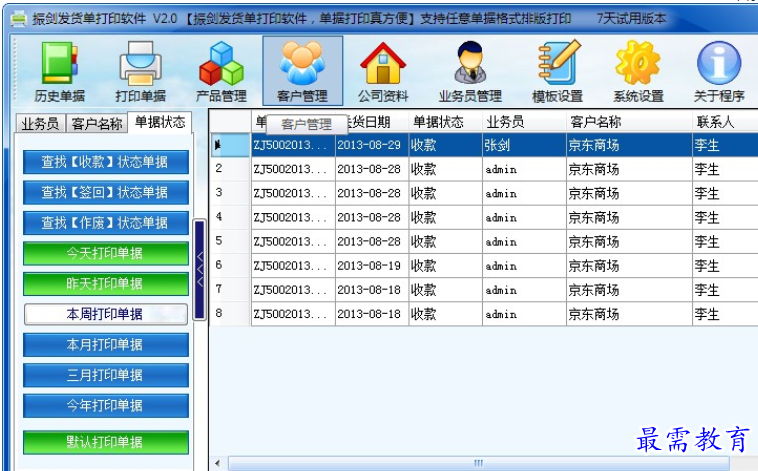Click date 2013-08-29 cell
Viewport: 758px width, 471px height.
(x=371, y=145)
